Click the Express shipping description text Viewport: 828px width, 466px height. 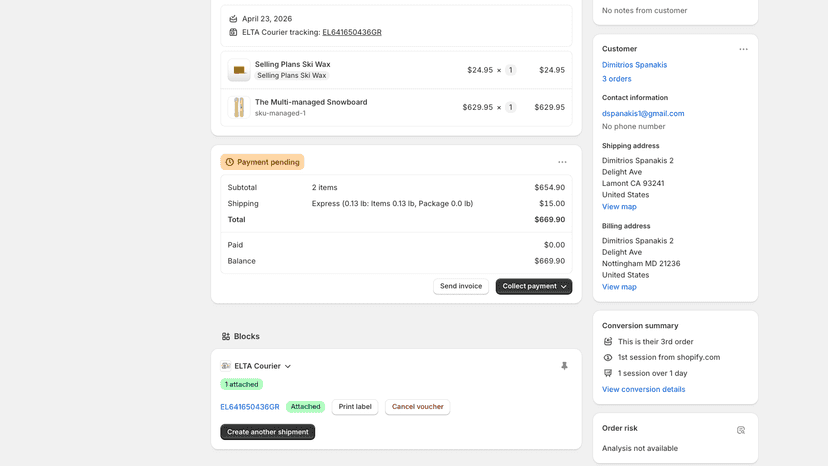[x=392, y=203]
